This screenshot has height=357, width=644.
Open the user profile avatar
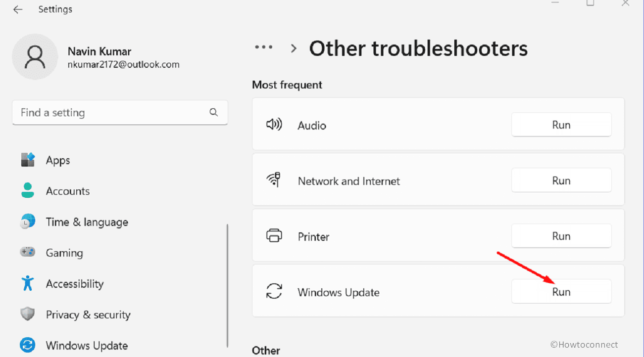[35, 57]
